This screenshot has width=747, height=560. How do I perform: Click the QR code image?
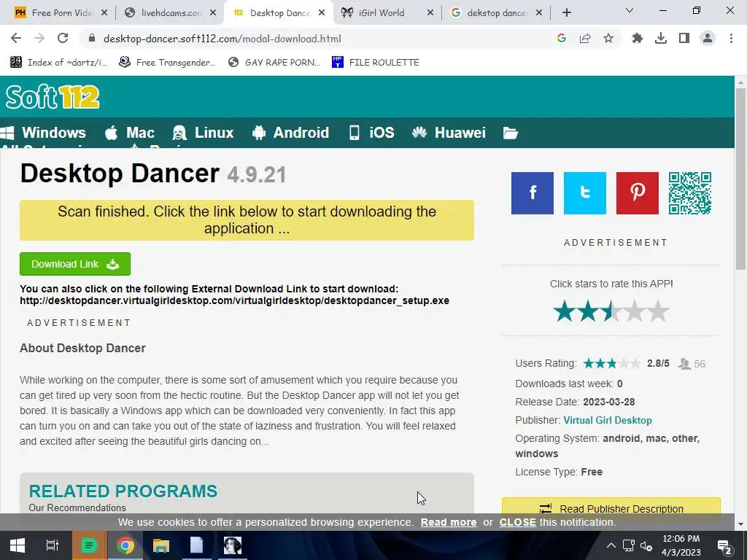point(690,192)
